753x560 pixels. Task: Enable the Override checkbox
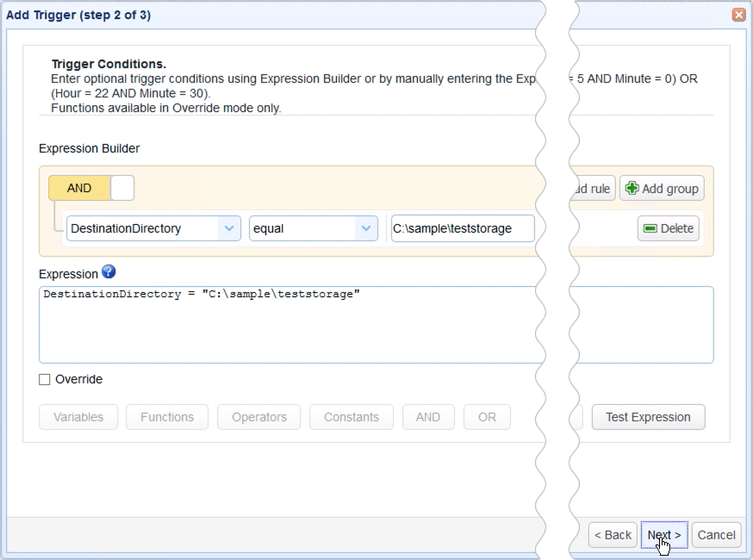point(43,379)
